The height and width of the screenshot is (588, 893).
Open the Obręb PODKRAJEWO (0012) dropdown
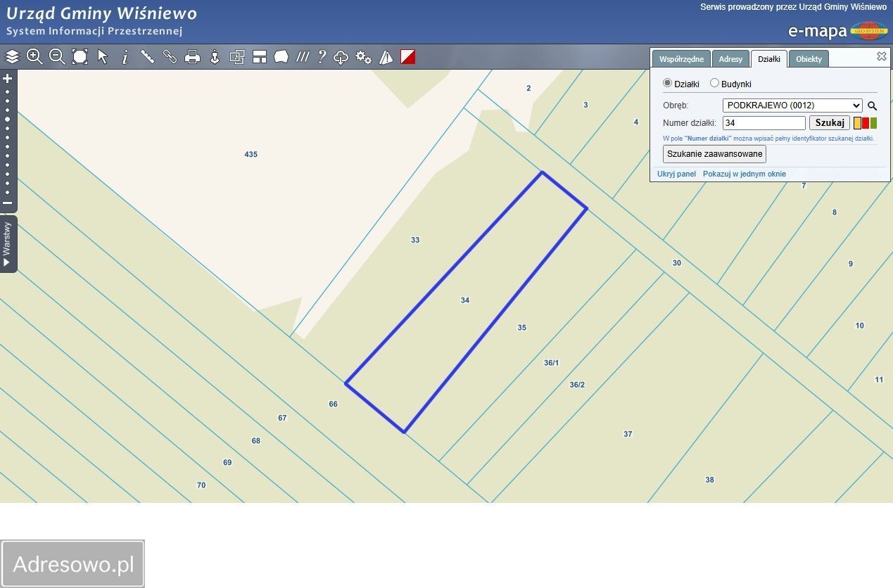tap(792, 106)
